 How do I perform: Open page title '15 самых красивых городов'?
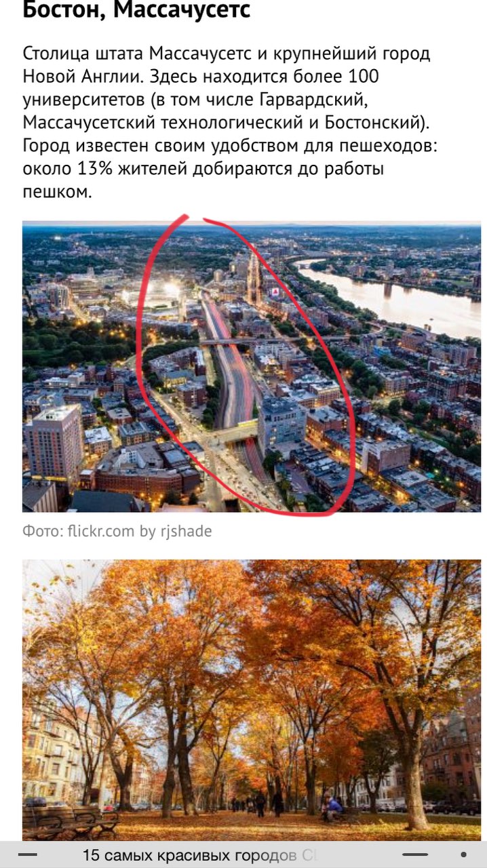[190, 855]
